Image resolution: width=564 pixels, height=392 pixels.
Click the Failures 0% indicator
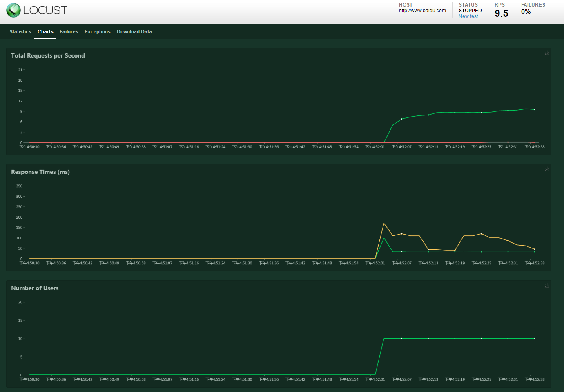click(x=526, y=12)
